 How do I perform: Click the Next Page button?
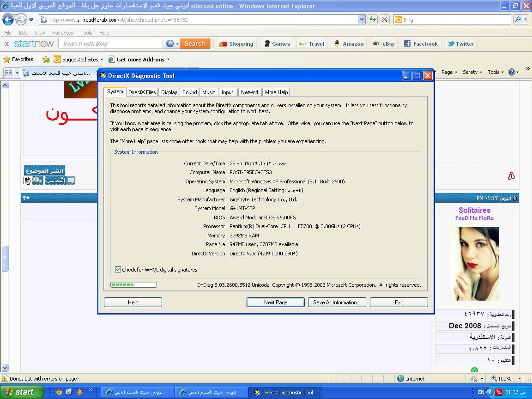(x=276, y=302)
